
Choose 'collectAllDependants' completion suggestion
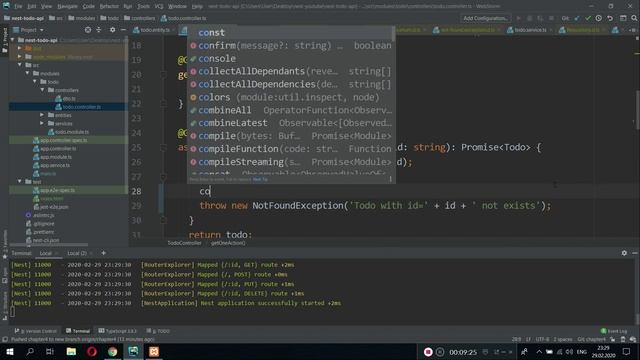tap(291, 71)
